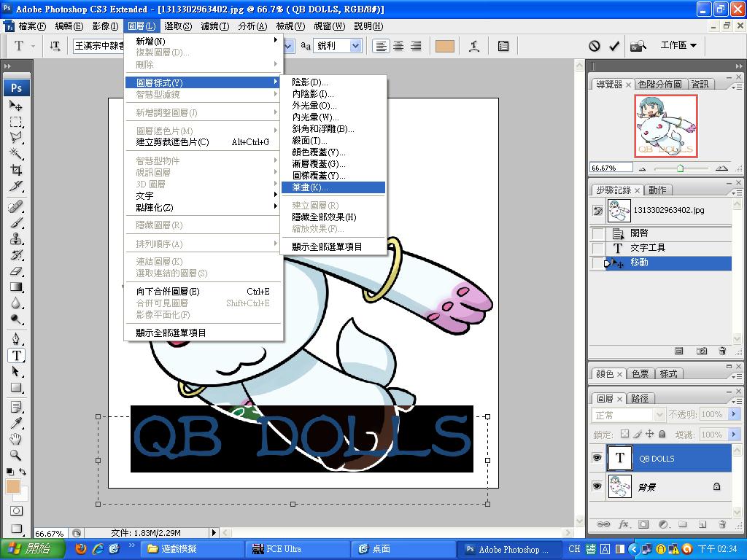Select the Brush tool

(x=16, y=223)
